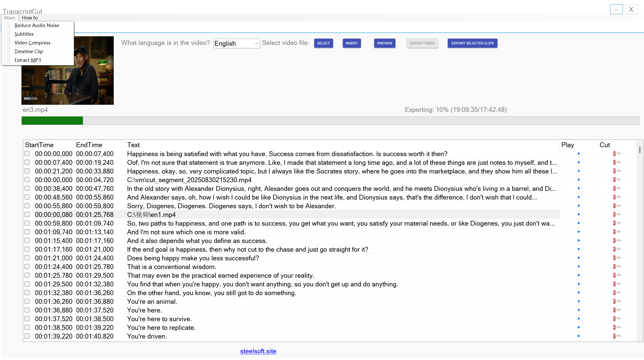Open the video language dropdown showing English

pyautogui.click(x=237, y=43)
